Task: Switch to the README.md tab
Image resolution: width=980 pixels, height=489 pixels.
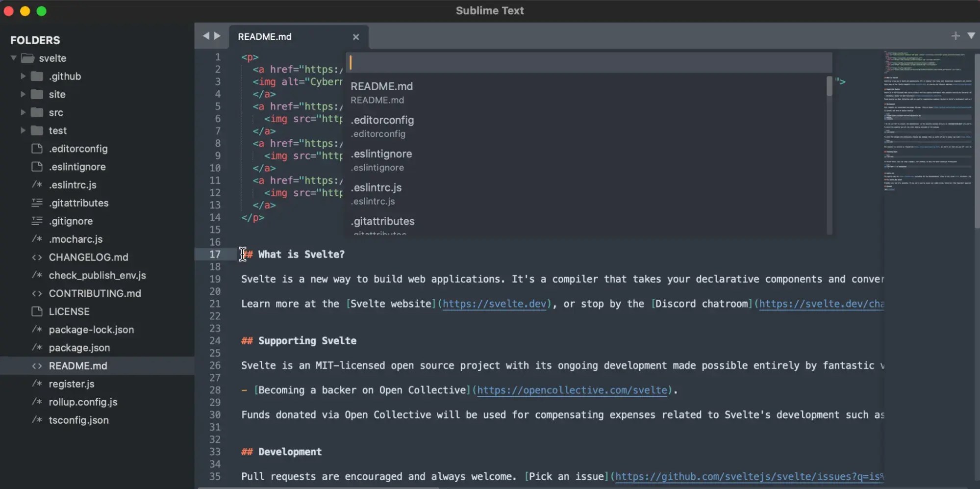Action: (265, 36)
